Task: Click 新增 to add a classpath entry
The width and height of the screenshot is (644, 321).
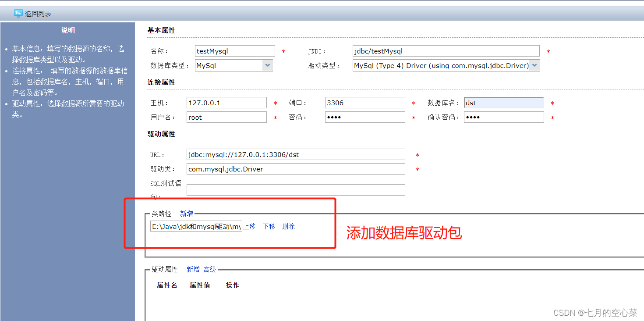Action: 187,213
